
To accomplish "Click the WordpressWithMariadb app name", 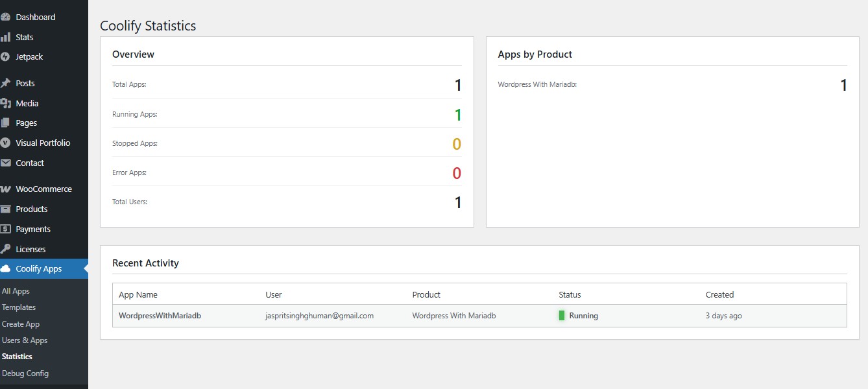I will coord(160,316).
